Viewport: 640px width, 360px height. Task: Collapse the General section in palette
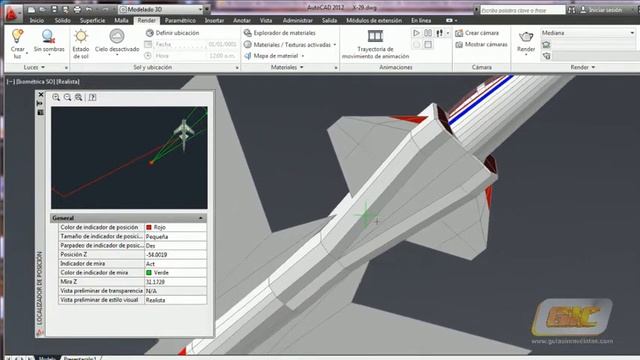click(x=200, y=218)
